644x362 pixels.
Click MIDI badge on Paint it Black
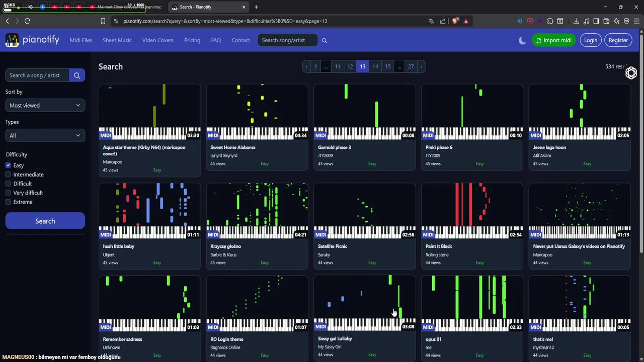point(428,234)
